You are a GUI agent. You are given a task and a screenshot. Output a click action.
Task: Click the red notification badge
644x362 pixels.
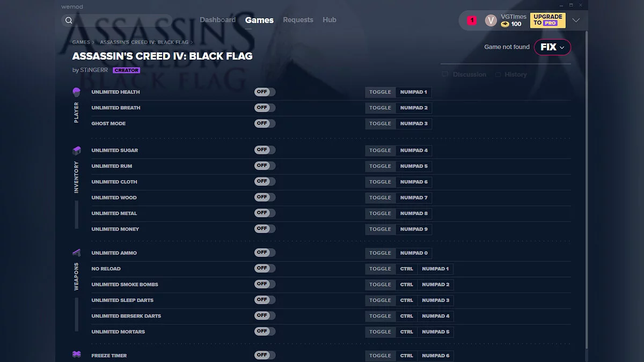pos(472,20)
